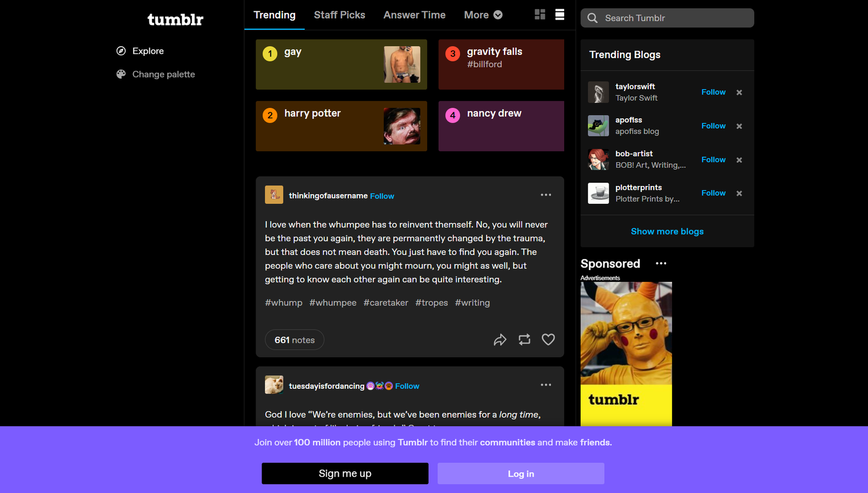Screen dimensions: 868x493
Task: Share the thinkingofausername post
Action: [500, 340]
